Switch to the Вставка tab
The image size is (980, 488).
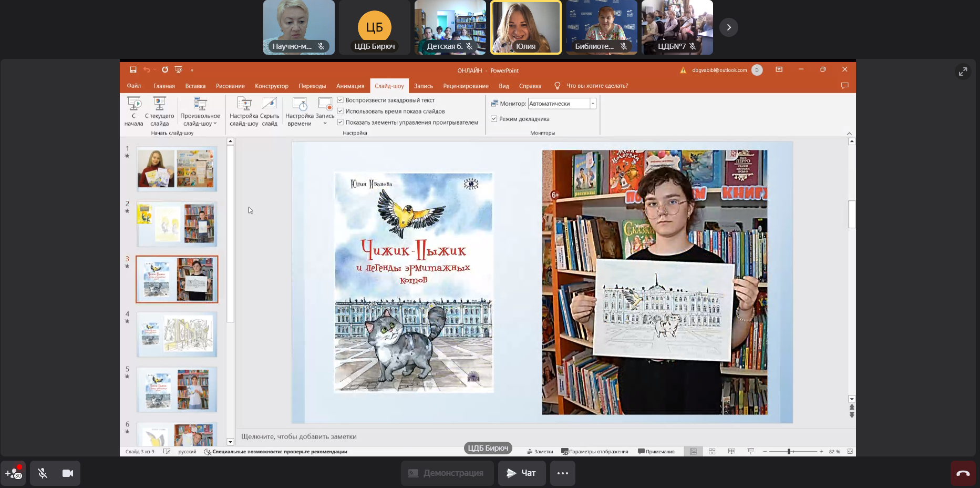click(195, 86)
